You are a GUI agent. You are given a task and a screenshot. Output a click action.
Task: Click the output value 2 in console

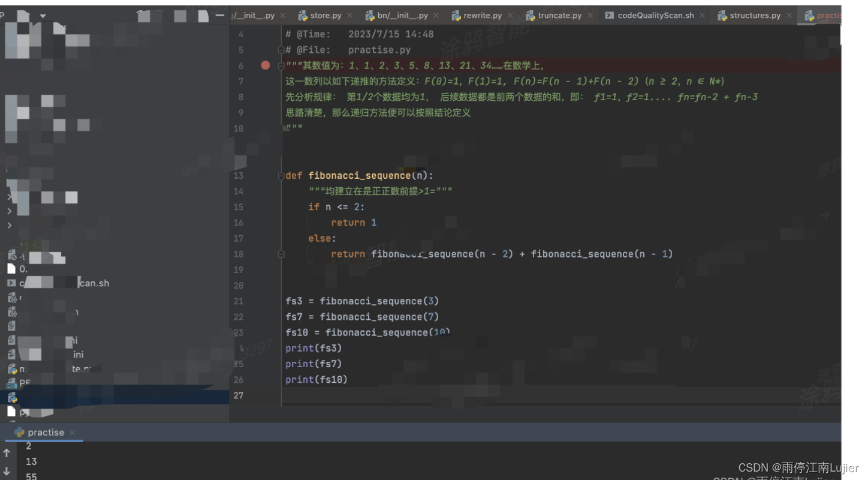tap(29, 446)
